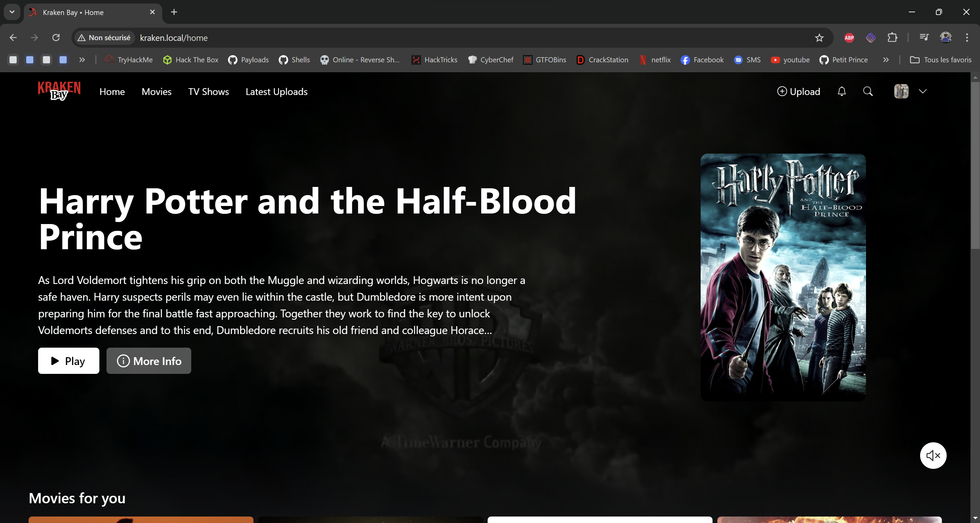Reload the page

(x=56, y=38)
